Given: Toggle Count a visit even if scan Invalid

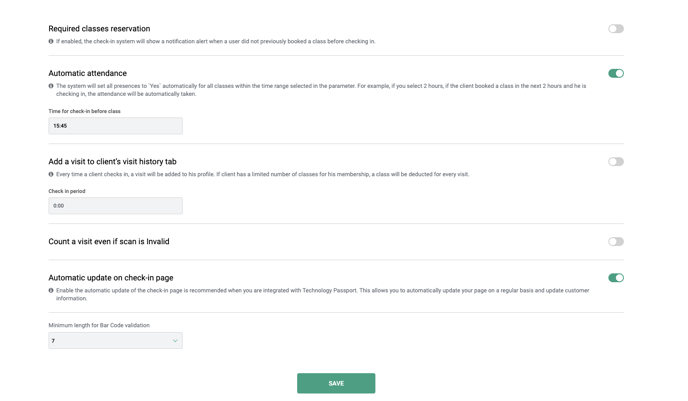Looking at the screenshot, I should point(616,241).
